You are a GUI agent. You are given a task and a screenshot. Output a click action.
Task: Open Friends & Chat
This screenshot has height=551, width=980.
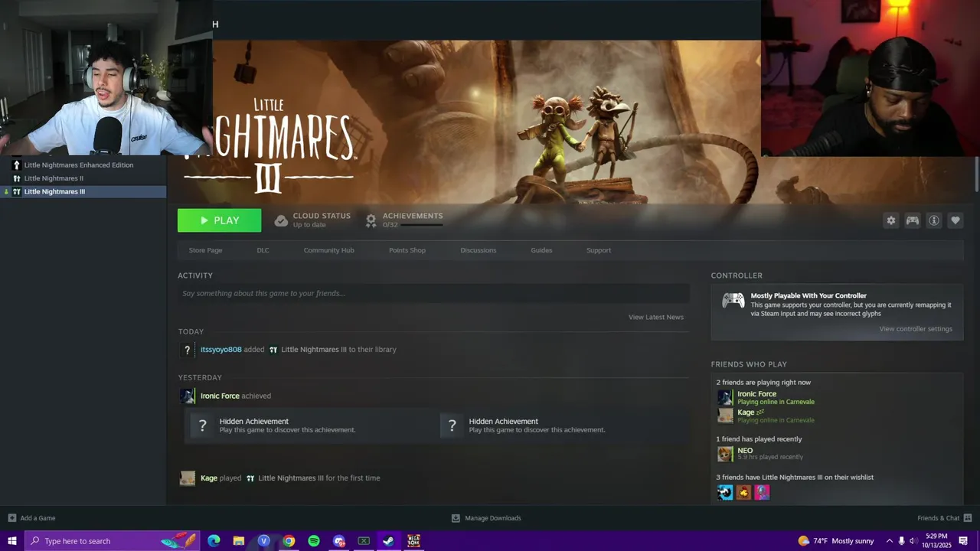[938, 518]
